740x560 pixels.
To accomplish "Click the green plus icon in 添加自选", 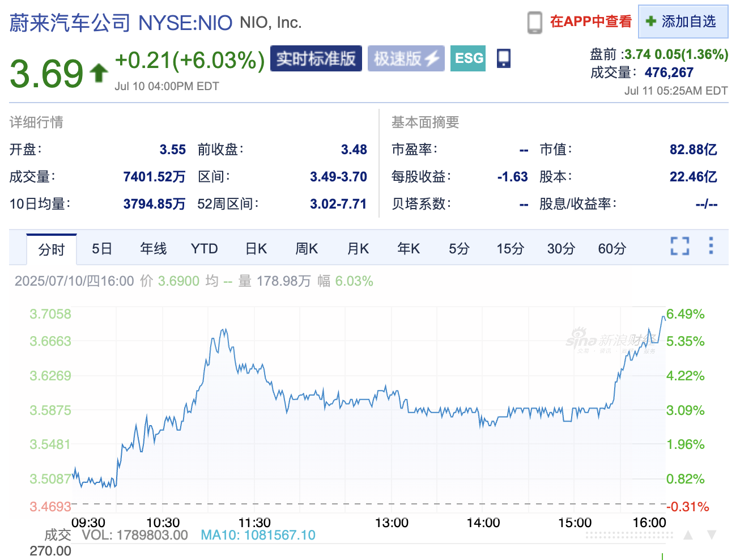I will point(651,22).
